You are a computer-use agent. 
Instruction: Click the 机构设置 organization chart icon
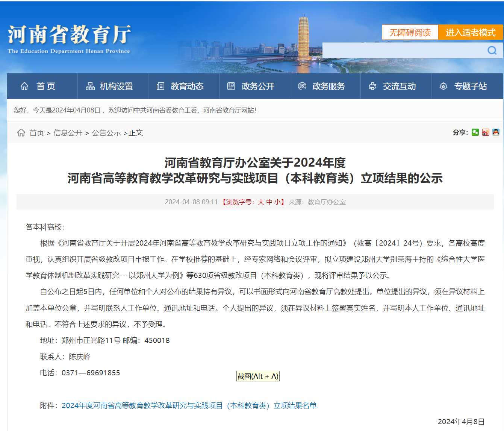tap(90, 87)
